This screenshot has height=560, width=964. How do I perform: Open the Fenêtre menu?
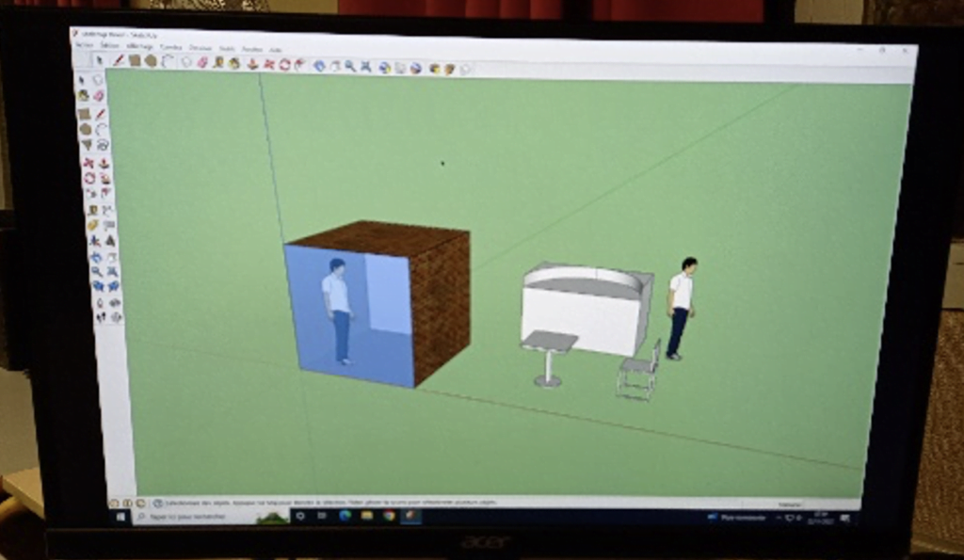pyautogui.click(x=251, y=49)
